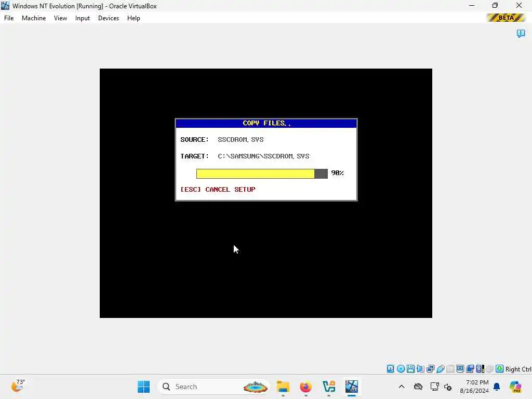Screen dimensions: 532x399
Task: Click the display tray icon next to the cloud
Action: tap(434, 387)
